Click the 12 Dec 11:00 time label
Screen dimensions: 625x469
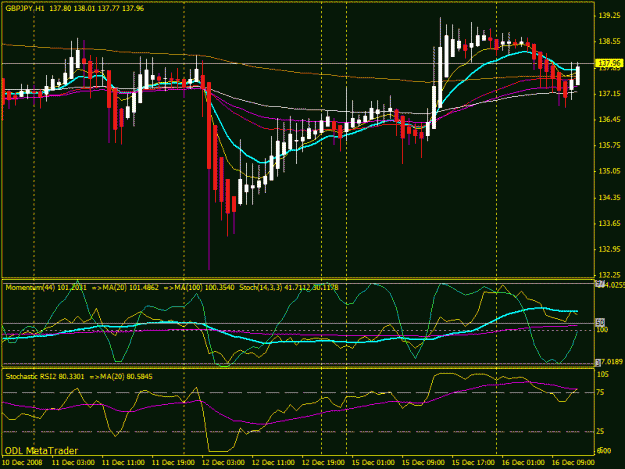pyautogui.click(x=273, y=463)
